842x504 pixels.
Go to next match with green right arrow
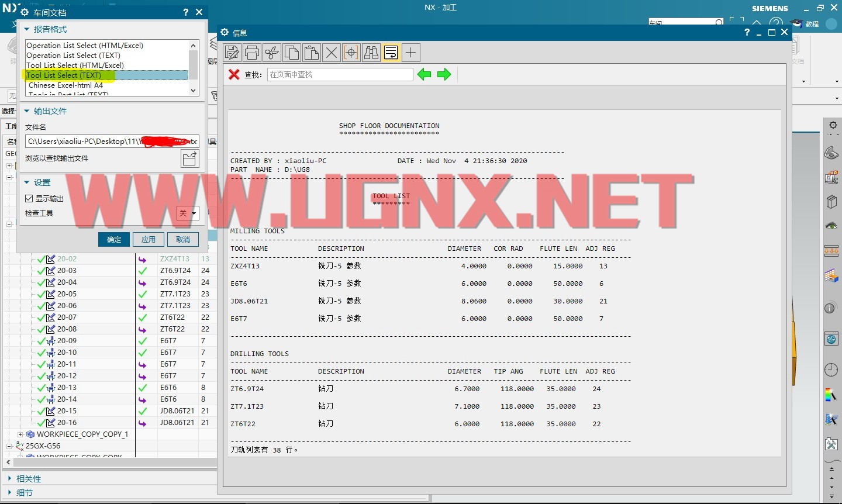(444, 74)
